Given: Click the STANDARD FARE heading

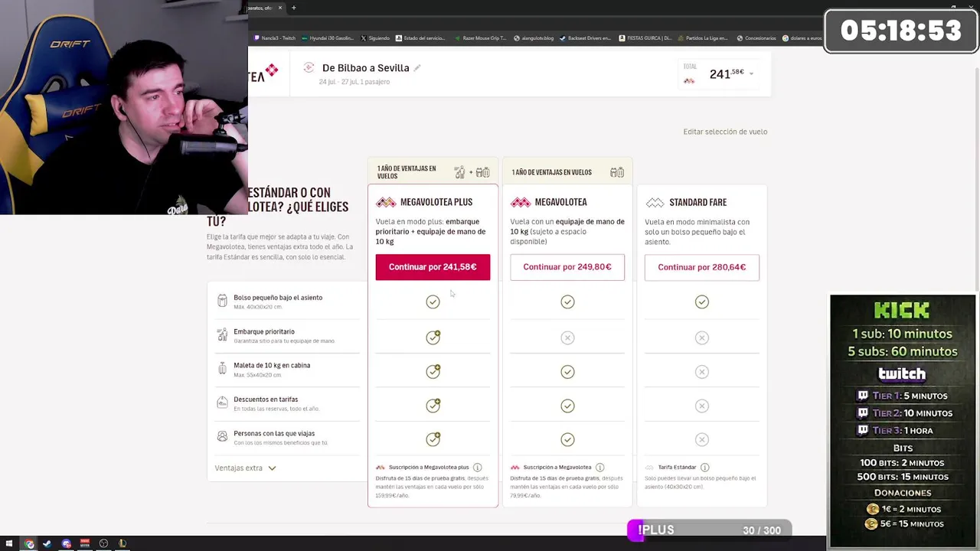Looking at the screenshot, I should tap(697, 202).
